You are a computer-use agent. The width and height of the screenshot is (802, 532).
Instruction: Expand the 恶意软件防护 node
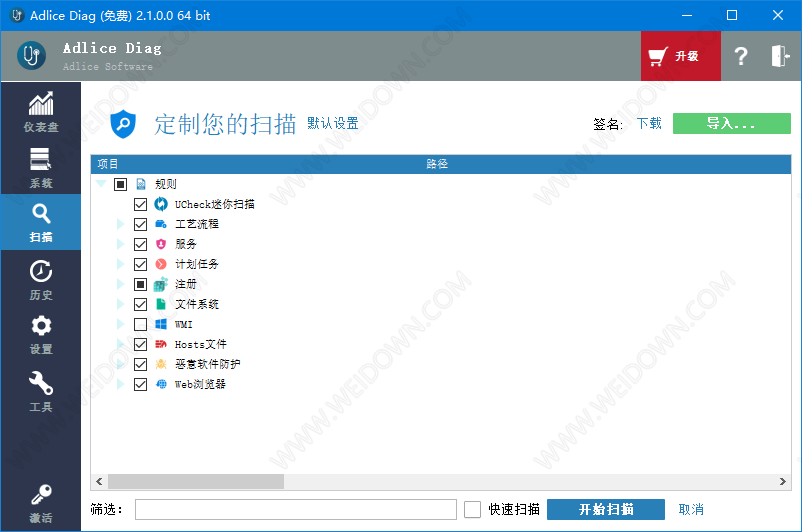click(x=120, y=364)
